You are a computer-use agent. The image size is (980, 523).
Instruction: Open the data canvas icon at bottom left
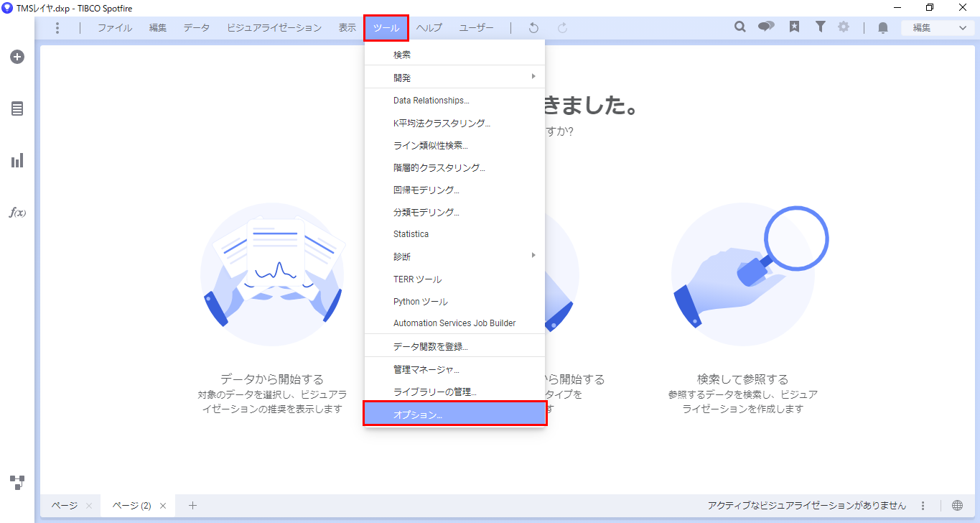pos(17,481)
